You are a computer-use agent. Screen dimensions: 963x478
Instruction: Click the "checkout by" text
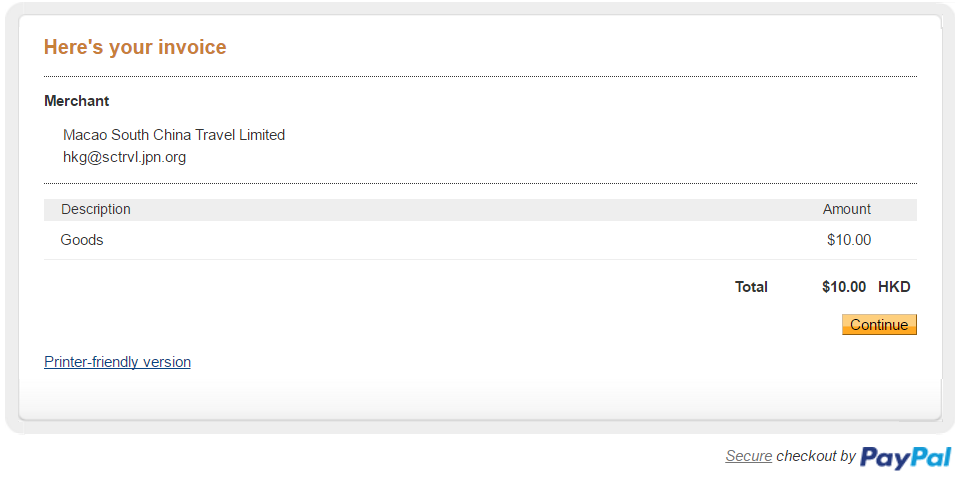point(816,456)
